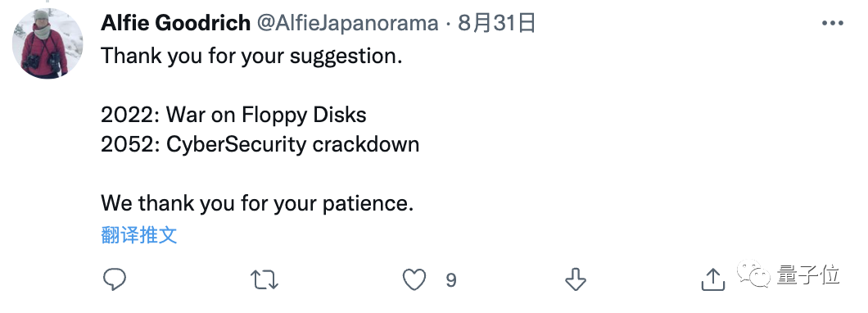The width and height of the screenshot is (868, 313).
Task: Click the "2052: CyberSecurity crackdown" line
Action: pos(260,144)
